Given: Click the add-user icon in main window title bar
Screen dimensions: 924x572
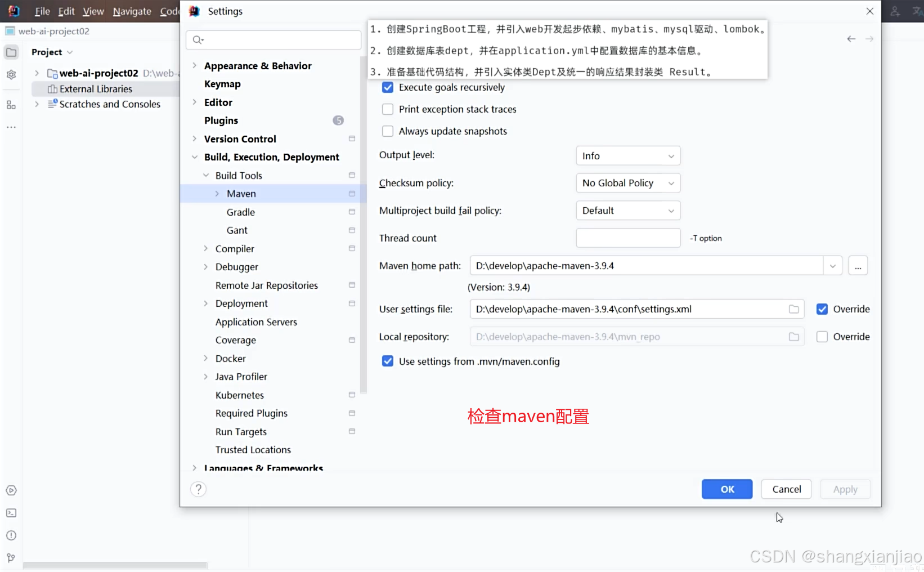Looking at the screenshot, I should pyautogui.click(x=895, y=11).
